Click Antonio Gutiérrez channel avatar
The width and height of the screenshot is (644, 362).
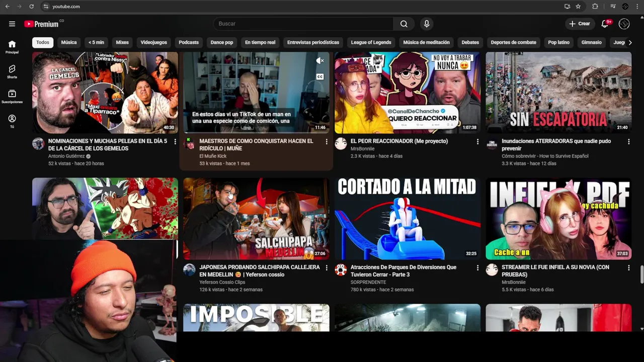[x=38, y=144]
